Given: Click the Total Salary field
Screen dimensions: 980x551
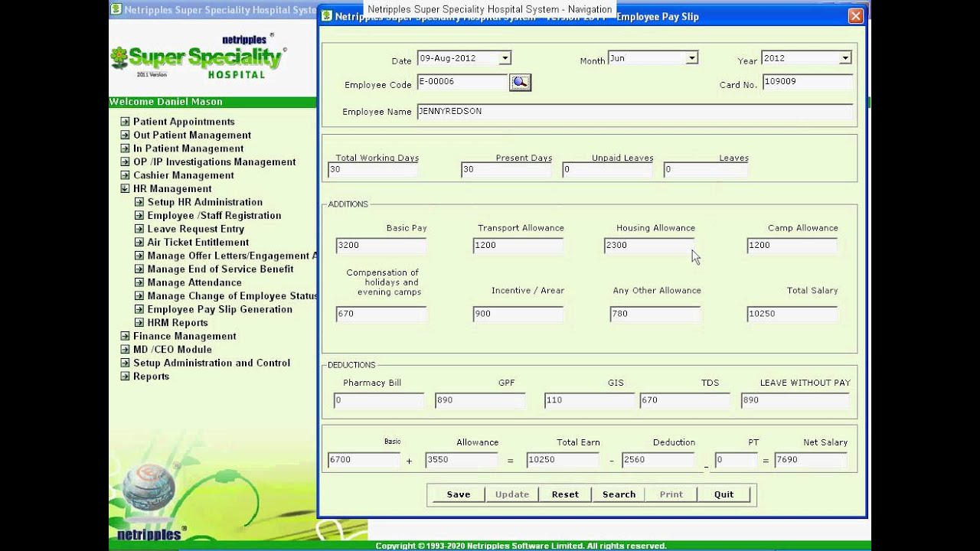Looking at the screenshot, I should (792, 315).
